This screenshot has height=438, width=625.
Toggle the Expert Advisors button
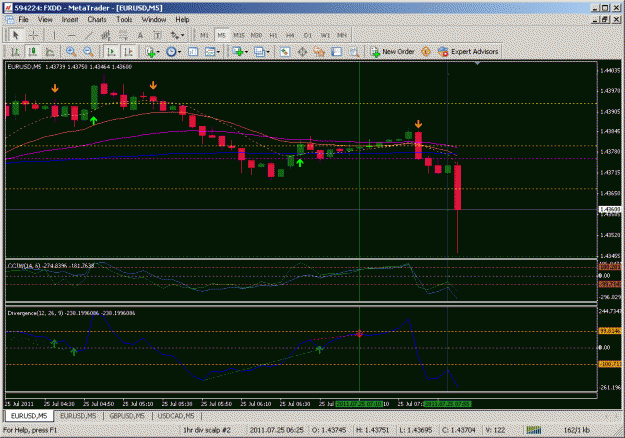(468, 51)
